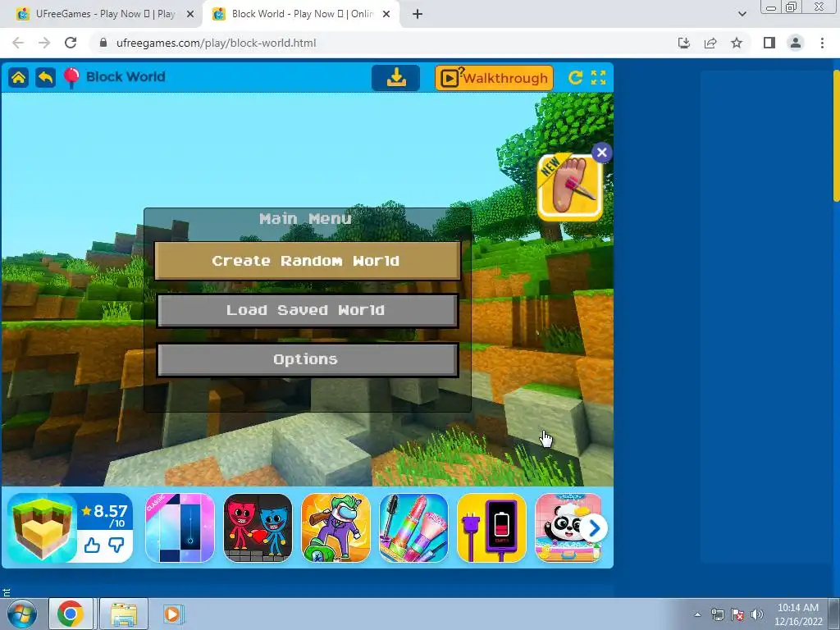Viewport: 840px width, 630px height.
Task: Click the Chrome taskbar icon
Action: tap(71, 614)
